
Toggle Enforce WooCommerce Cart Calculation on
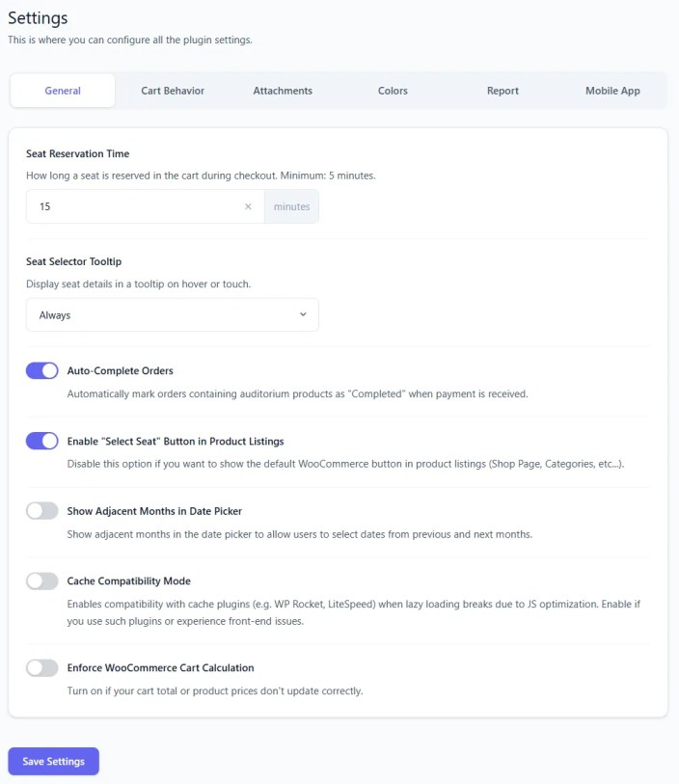click(x=41, y=667)
